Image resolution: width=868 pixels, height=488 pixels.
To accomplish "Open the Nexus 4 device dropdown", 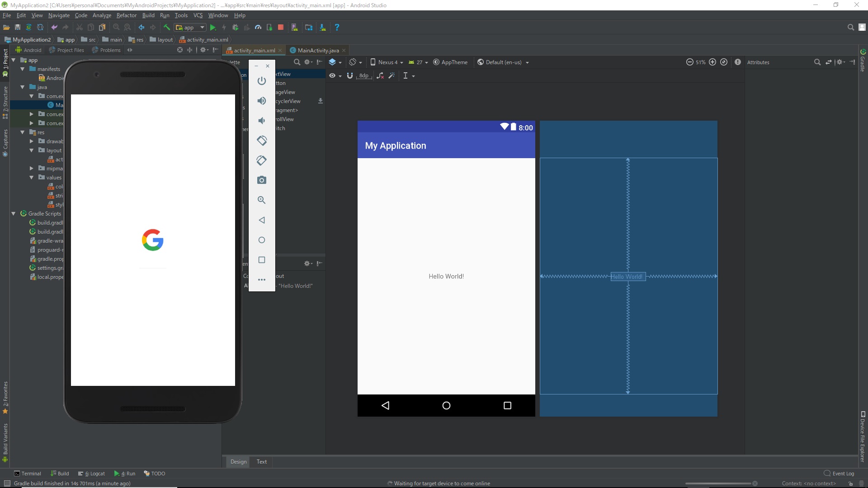I will [x=387, y=62].
